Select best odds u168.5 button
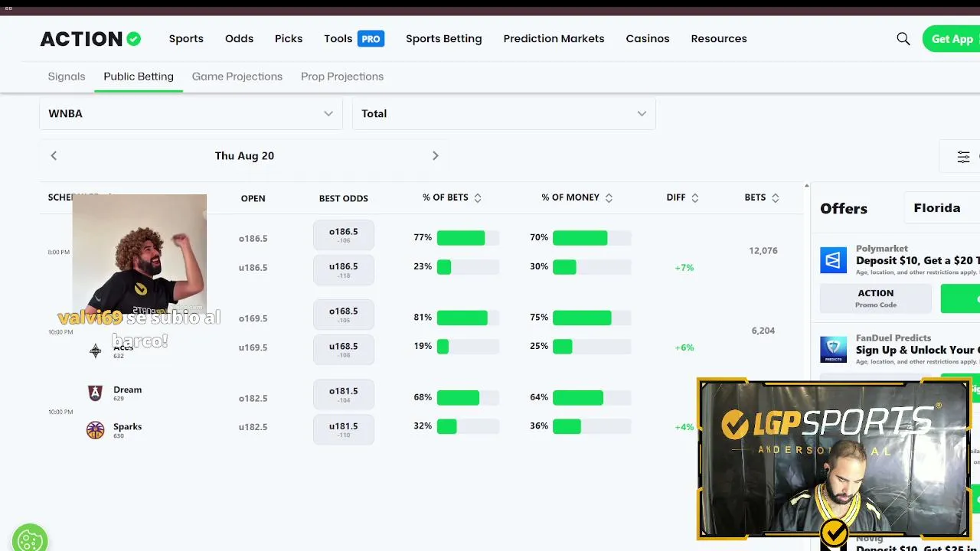Screen dimensions: 980x551 click(x=344, y=350)
